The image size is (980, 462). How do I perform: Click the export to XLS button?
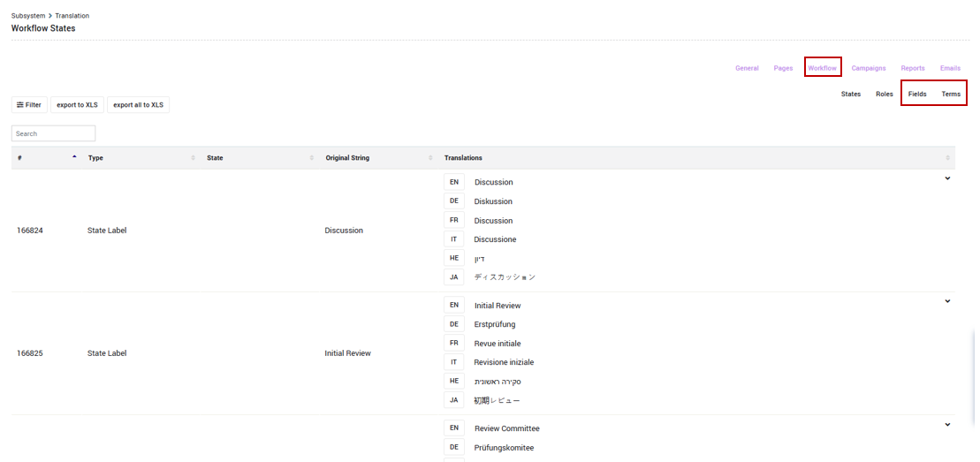(x=77, y=105)
